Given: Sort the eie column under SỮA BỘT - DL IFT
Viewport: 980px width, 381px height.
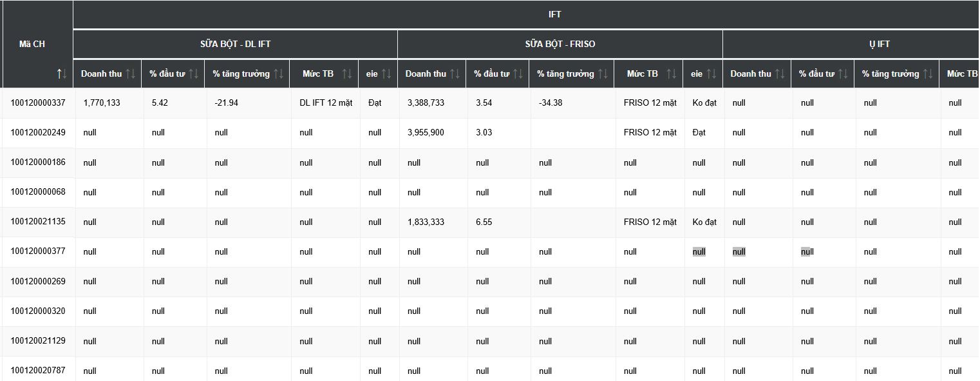Looking at the screenshot, I should [x=386, y=74].
